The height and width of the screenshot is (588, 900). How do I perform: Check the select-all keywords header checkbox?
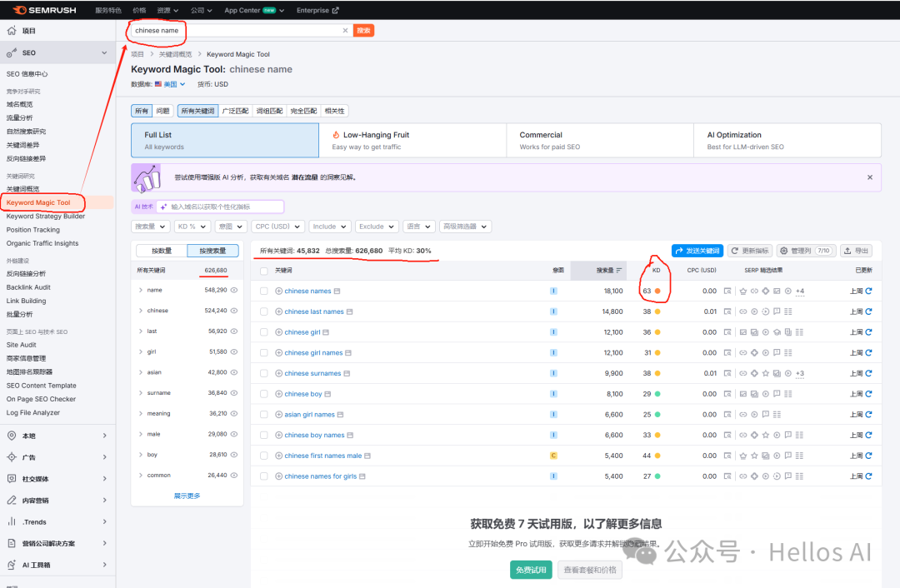click(x=264, y=271)
